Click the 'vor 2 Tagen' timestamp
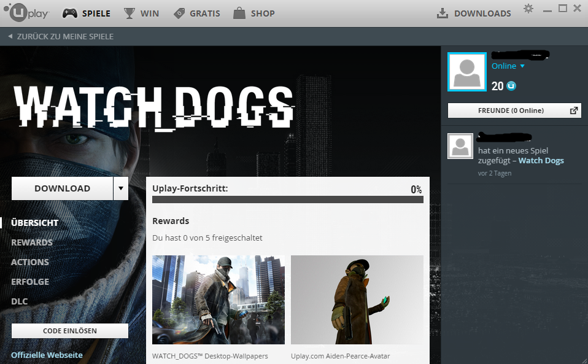The height and width of the screenshot is (364, 588). pos(495,173)
